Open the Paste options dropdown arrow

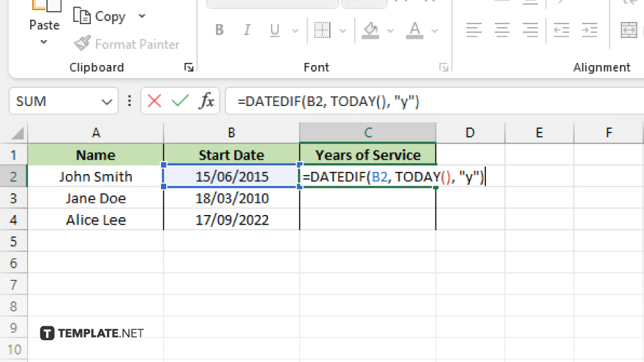click(x=44, y=42)
